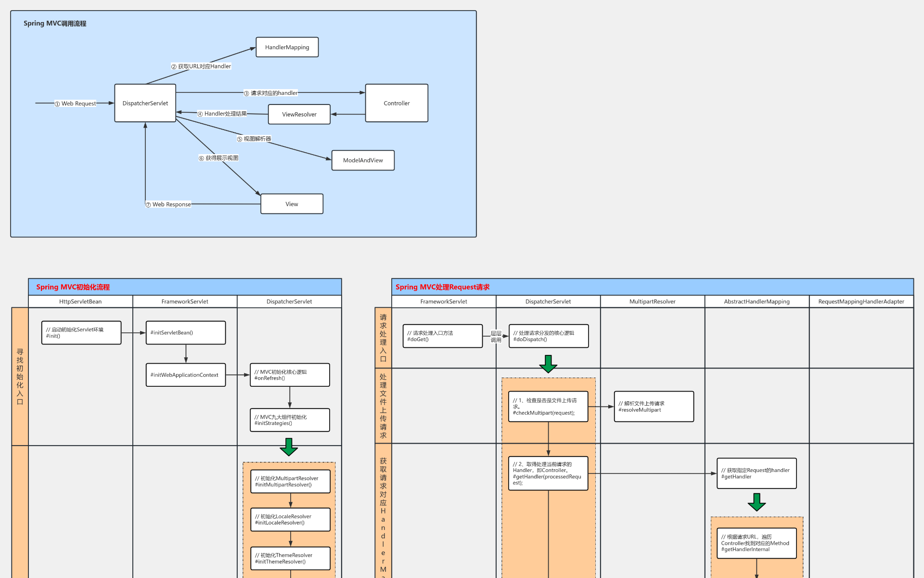The width and height of the screenshot is (924, 578).
Task: Select the RequestMappingHandlerAdapter column header
Action: 861,302
